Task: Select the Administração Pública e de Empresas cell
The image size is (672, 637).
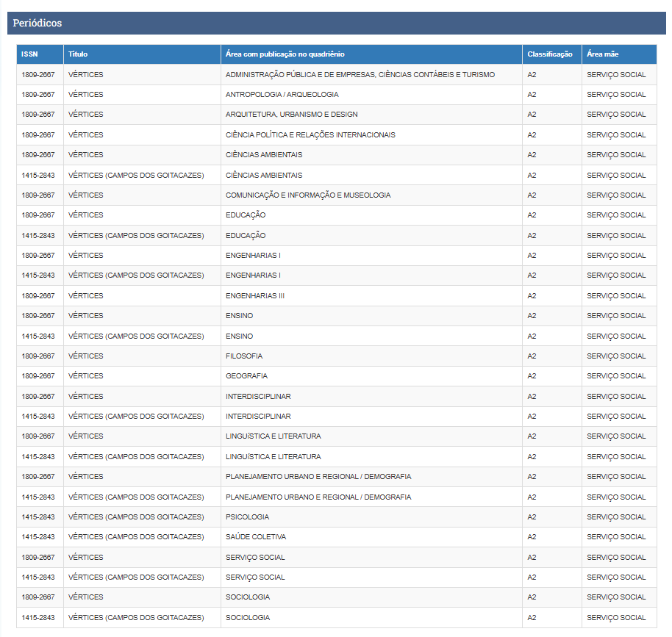Action: (360, 75)
